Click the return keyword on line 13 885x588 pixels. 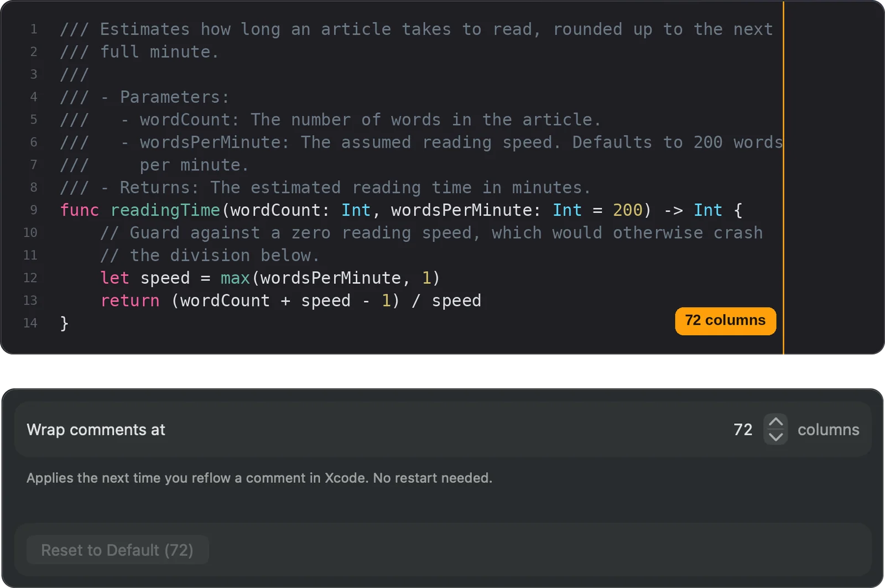click(x=130, y=301)
